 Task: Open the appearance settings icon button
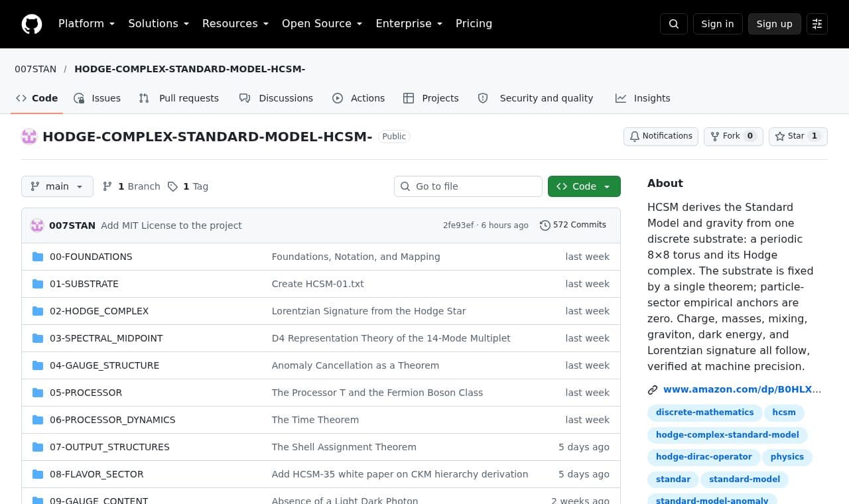click(x=817, y=24)
